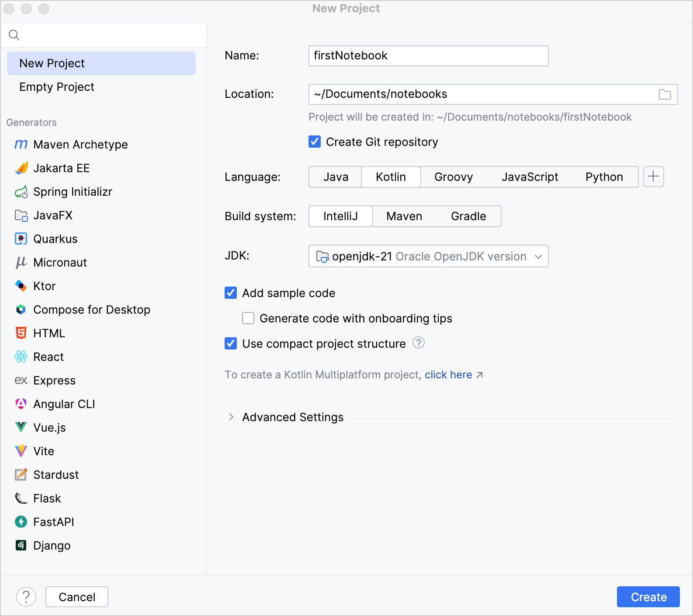693x616 pixels.
Task: Select Python as the language
Action: tap(604, 177)
